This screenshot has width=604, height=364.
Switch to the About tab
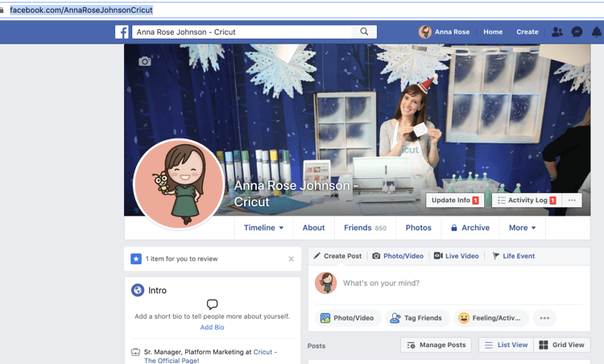(x=313, y=228)
